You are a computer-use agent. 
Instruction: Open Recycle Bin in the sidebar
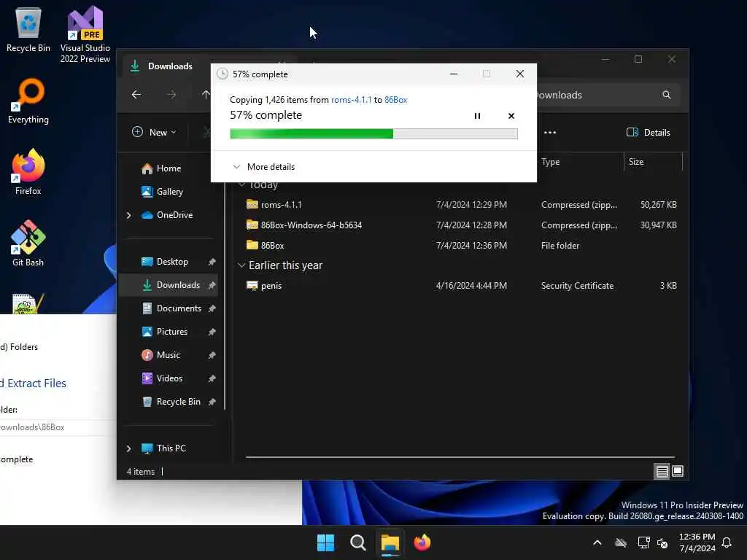[x=178, y=402]
